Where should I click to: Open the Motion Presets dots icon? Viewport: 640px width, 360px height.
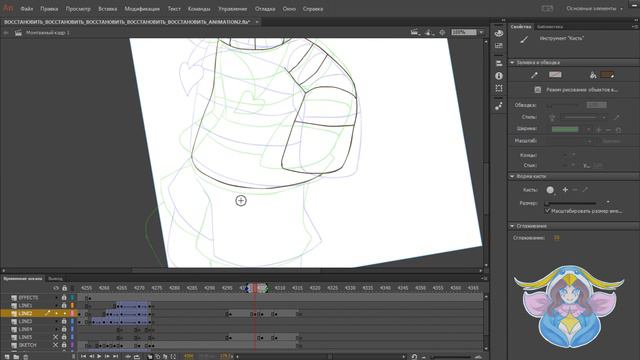499,106
